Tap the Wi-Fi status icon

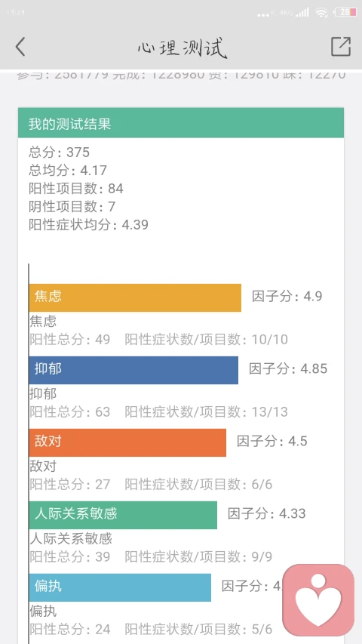click(x=321, y=12)
